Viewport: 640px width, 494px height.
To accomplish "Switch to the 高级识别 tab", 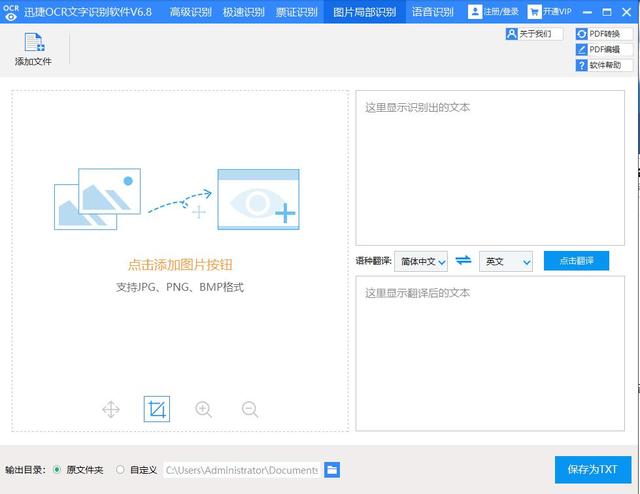I will pyautogui.click(x=191, y=12).
